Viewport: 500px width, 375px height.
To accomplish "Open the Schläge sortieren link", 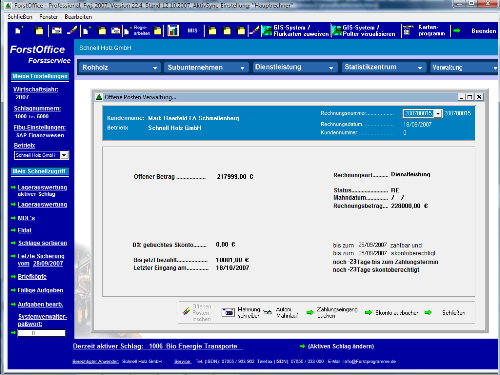I will (x=42, y=243).
